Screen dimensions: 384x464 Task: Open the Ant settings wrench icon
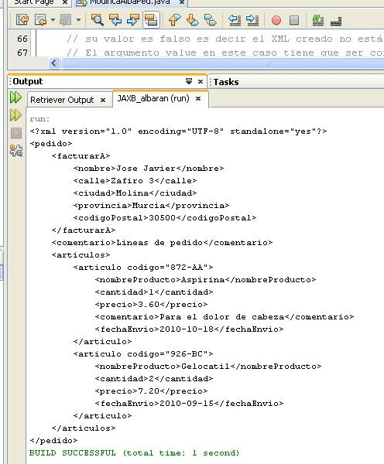pos(16,151)
